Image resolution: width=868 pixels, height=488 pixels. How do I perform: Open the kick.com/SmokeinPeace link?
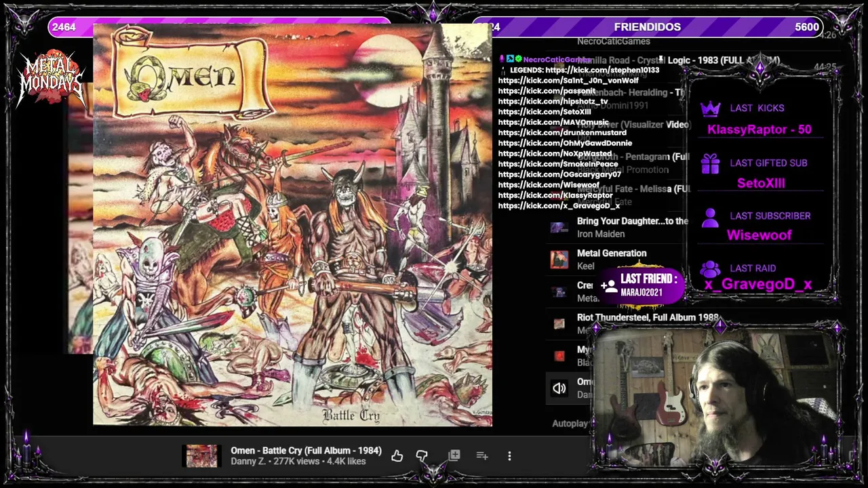tap(558, 164)
